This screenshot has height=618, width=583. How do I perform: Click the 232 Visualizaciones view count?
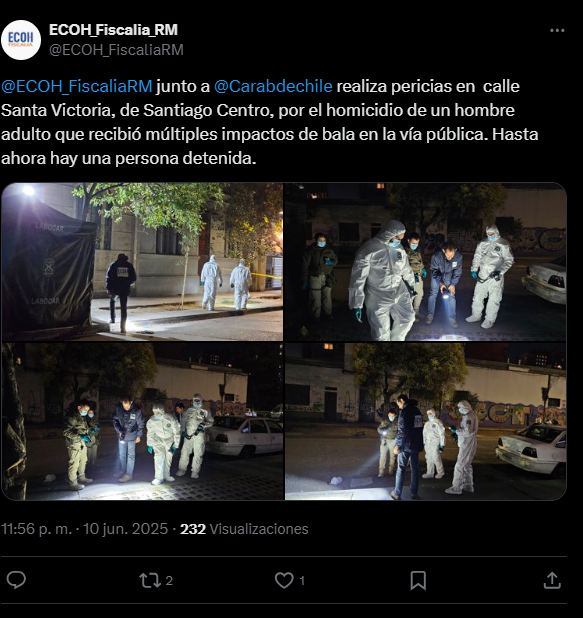(244, 529)
